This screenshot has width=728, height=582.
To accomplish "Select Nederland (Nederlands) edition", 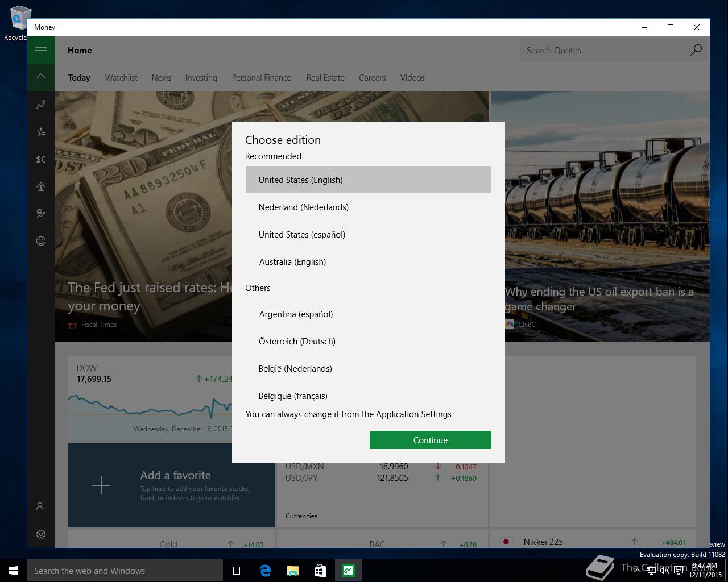I will (369, 207).
